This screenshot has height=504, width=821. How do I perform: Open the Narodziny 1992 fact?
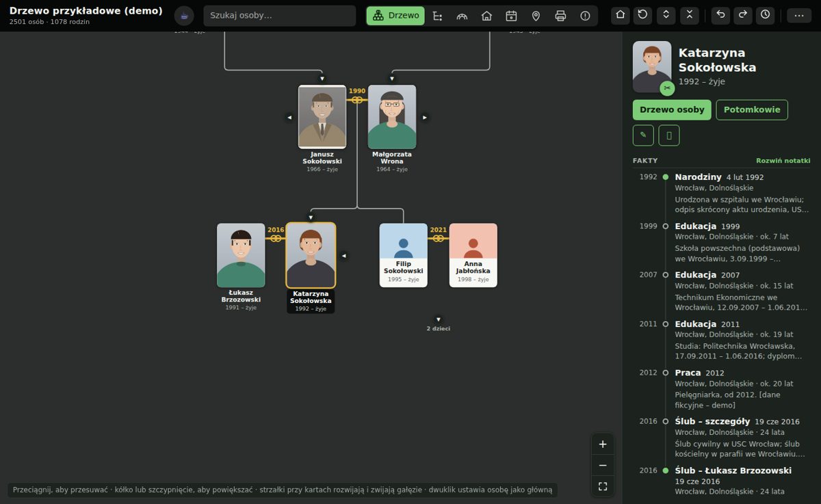pyautogui.click(x=721, y=194)
